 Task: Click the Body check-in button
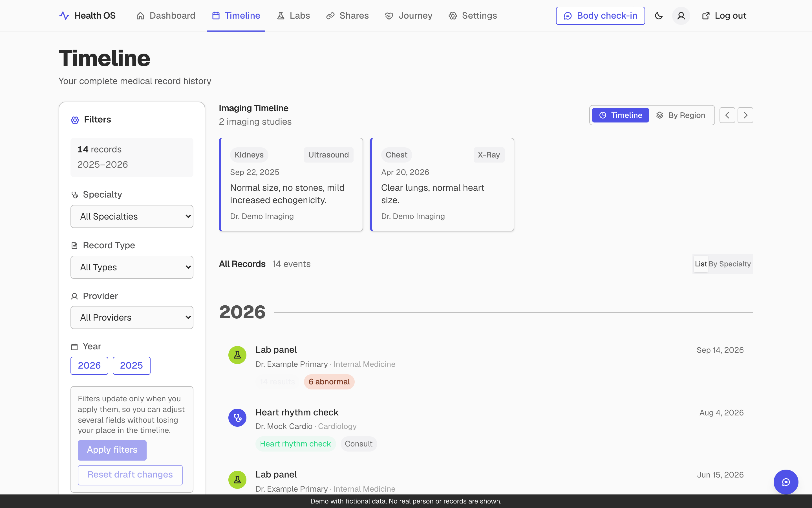(x=600, y=16)
